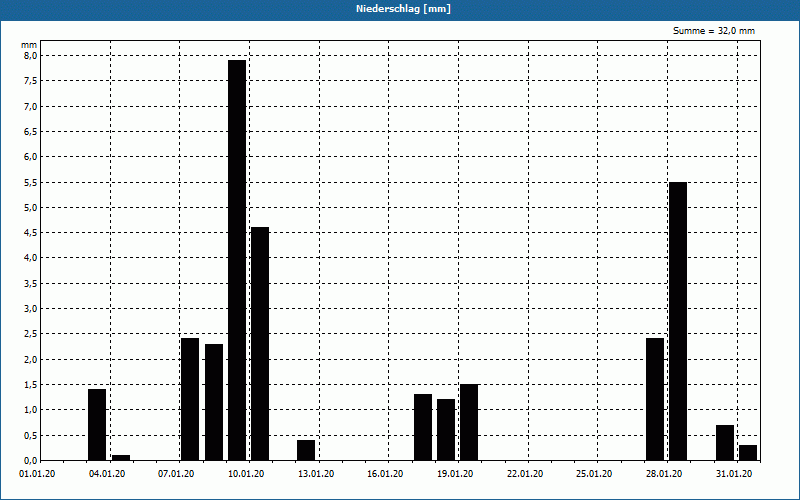This screenshot has height=500, width=800.
Task: Select the 2,4 mm bar at 07.01.20
Action: [x=190, y=399]
